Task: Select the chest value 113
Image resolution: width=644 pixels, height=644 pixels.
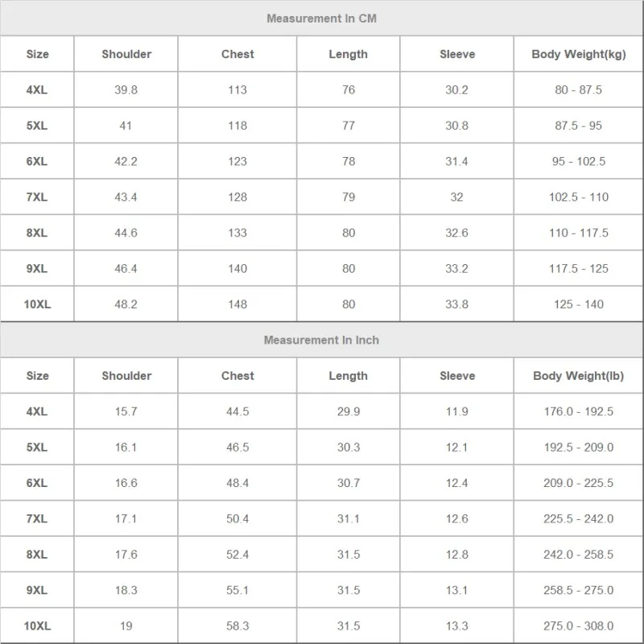Action: [237, 90]
